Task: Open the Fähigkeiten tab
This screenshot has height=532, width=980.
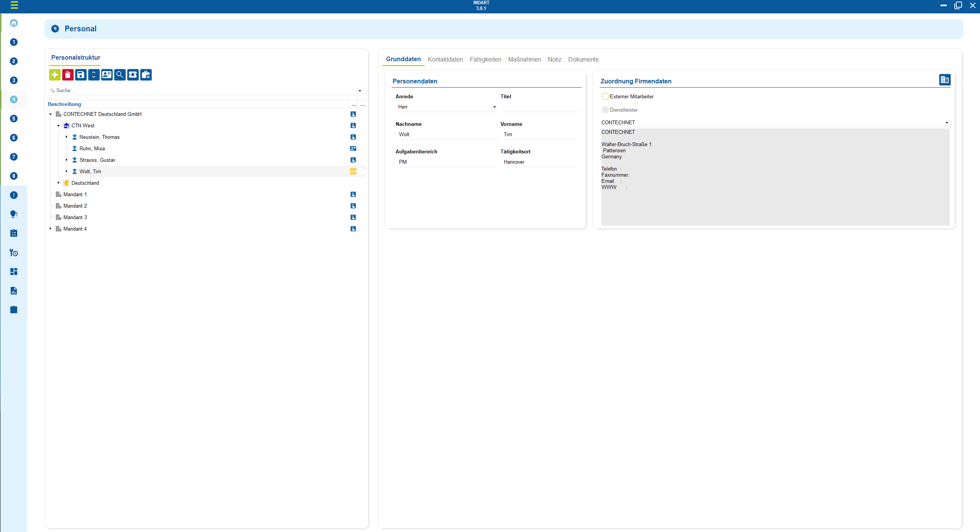Action: [x=485, y=59]
